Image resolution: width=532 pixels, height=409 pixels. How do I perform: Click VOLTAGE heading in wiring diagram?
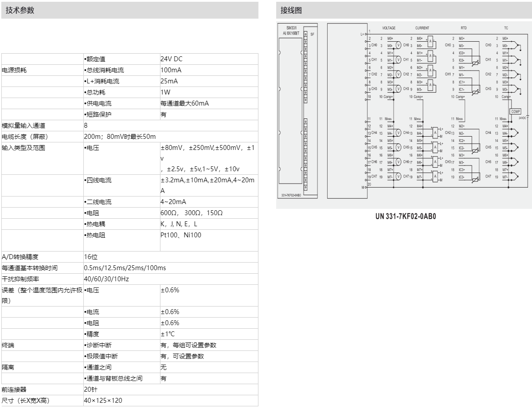pyautogui.click(x=389, y=28)
